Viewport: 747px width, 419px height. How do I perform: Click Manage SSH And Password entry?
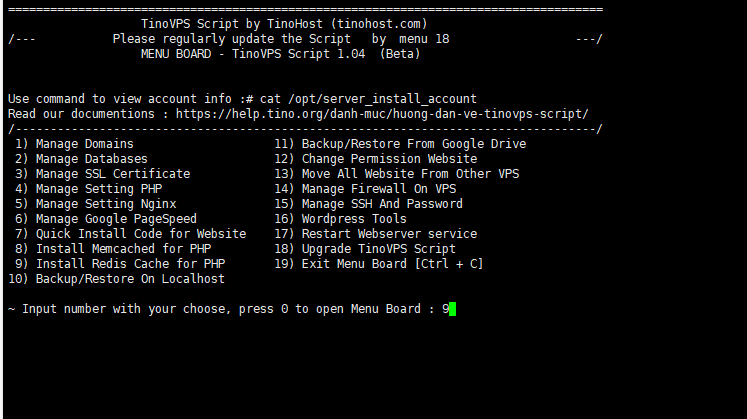click(369, 204)
